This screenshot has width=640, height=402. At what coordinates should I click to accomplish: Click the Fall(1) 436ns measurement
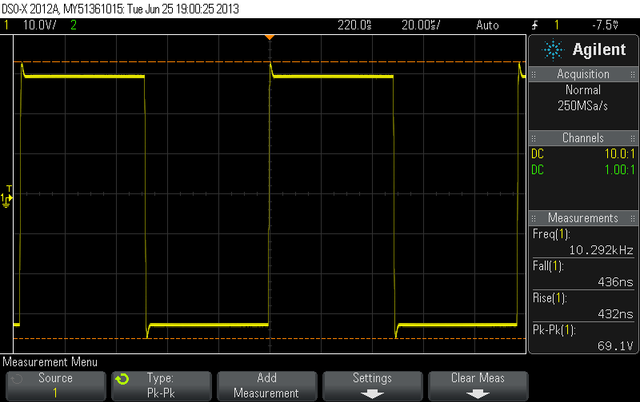583,274
